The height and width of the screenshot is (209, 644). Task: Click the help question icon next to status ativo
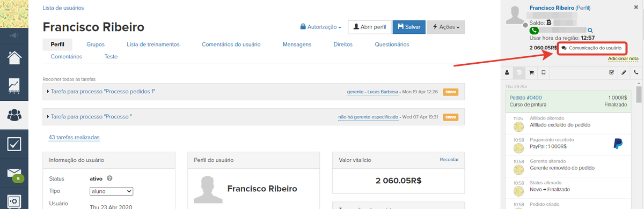coord(109,178)
